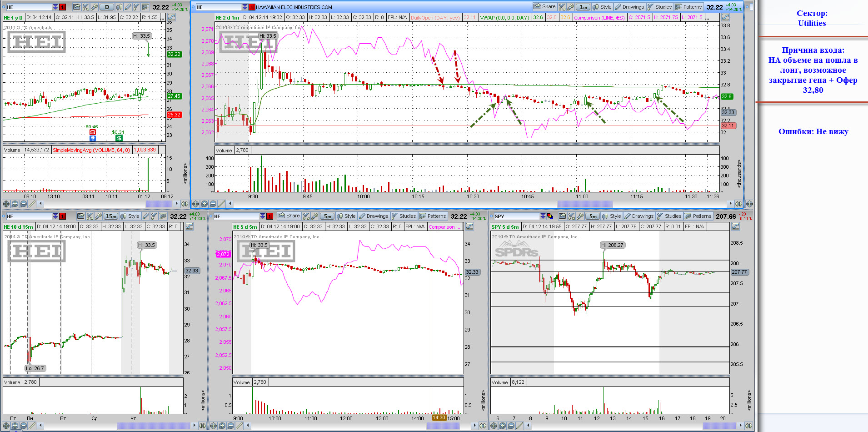Click drawings pencil icon on daily HE chart
Screen dimensions: 868x432
(128, 7)
